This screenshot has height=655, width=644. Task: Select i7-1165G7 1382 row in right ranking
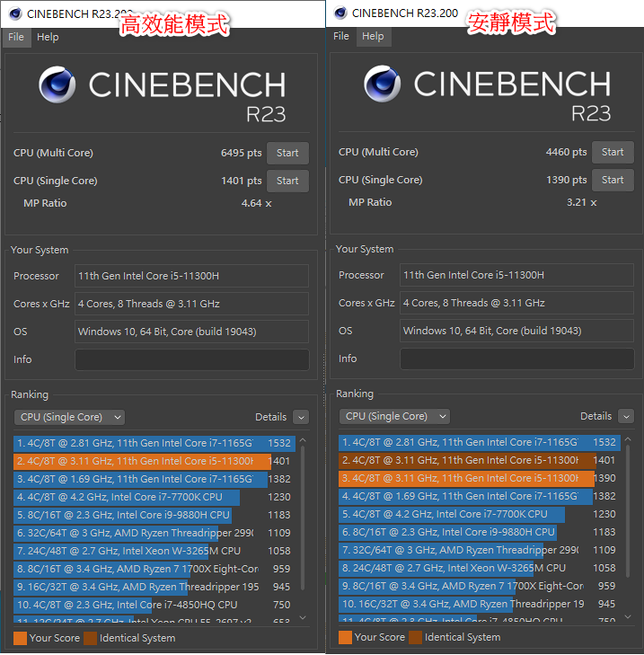[480, 496]
